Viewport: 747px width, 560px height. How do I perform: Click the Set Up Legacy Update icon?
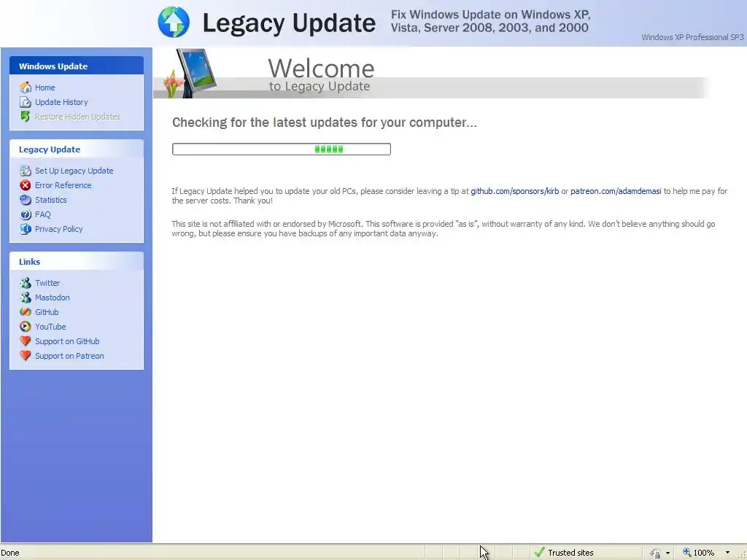(x=26, y=171)
